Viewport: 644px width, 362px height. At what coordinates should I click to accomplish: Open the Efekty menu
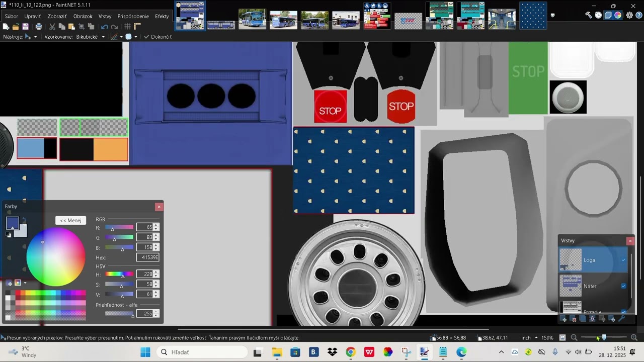pyautogui.click(x=162, y=16)
